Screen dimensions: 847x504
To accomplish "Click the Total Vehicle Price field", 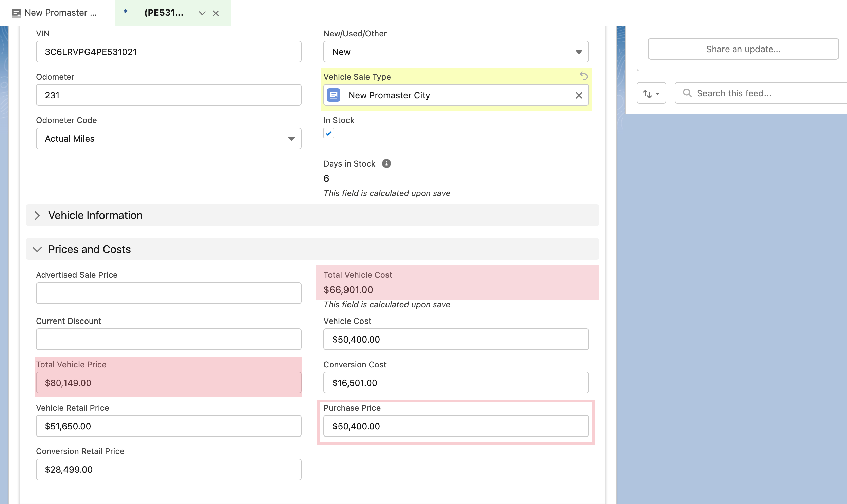I will [169, 383].
